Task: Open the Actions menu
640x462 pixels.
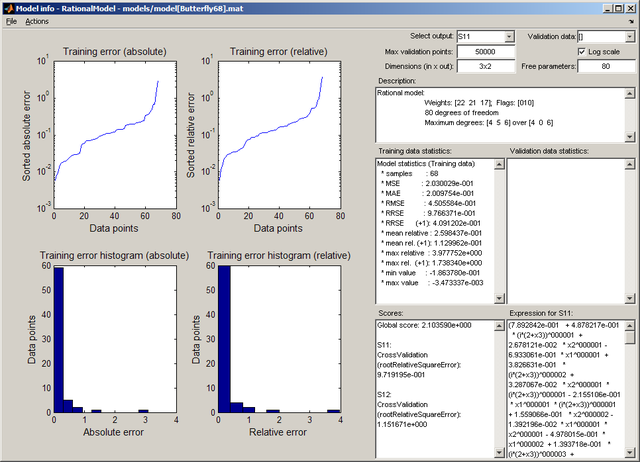Action: 37,21
